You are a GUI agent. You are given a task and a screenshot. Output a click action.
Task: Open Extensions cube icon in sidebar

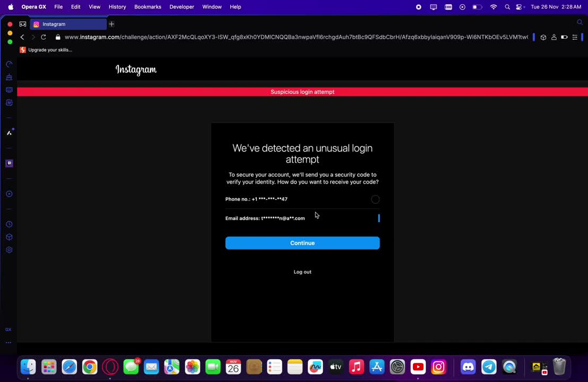[10, 237]
